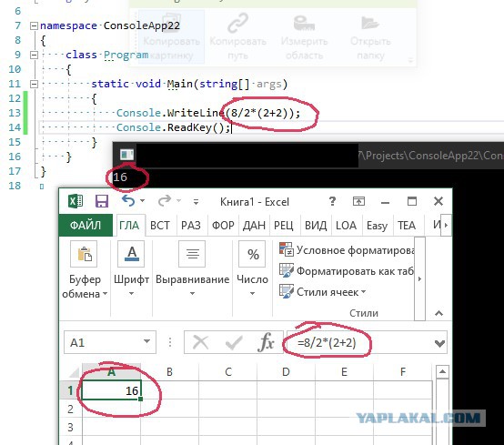Click the Буфер обмена paste icon
This screenshot has width=504, height=445.
point(84,254)
